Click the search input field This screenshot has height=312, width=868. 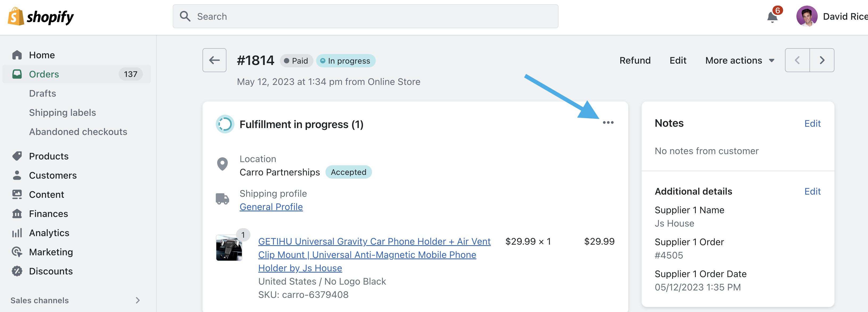[x=365, y=17]
